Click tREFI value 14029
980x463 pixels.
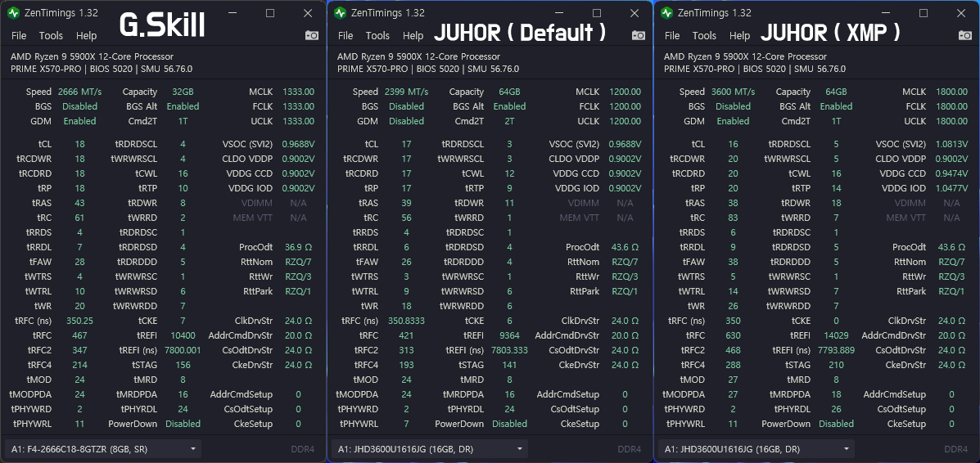coord(836,335)
